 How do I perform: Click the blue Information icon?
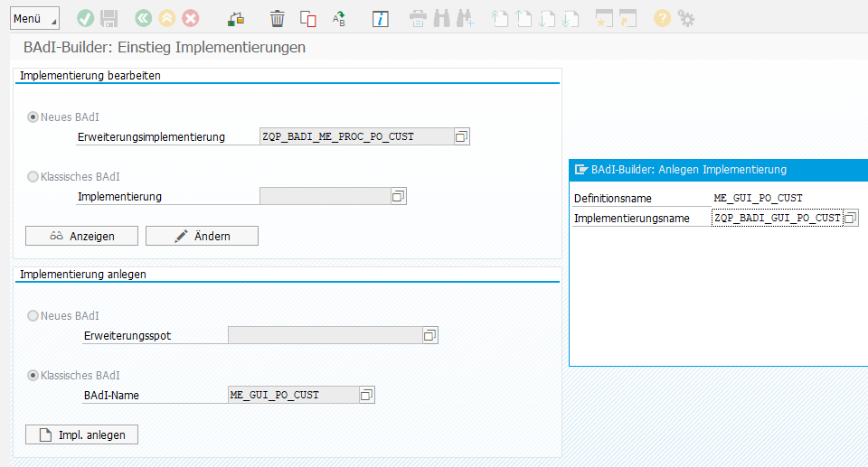click(381, 19)
